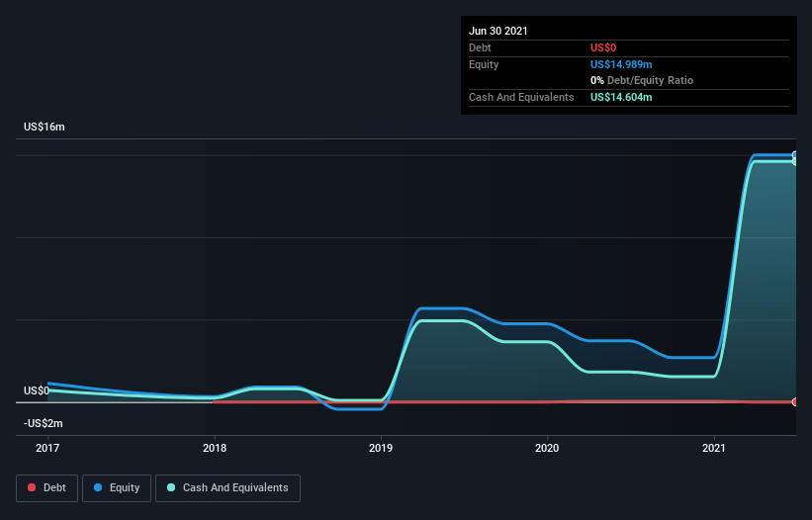Click the red Debt legend dot
Screen dimensions: 812x520
(32, 487)
